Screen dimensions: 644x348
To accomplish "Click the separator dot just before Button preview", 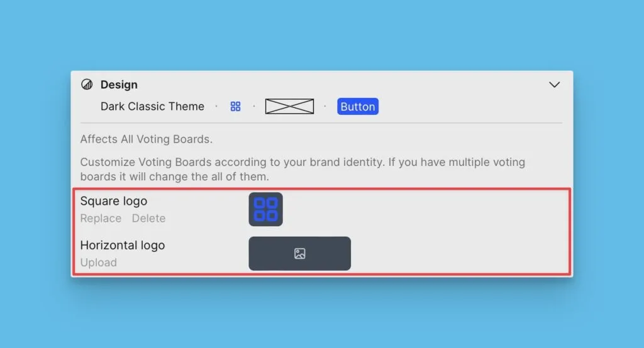I will pyautogui.click(x=325, y=107).
